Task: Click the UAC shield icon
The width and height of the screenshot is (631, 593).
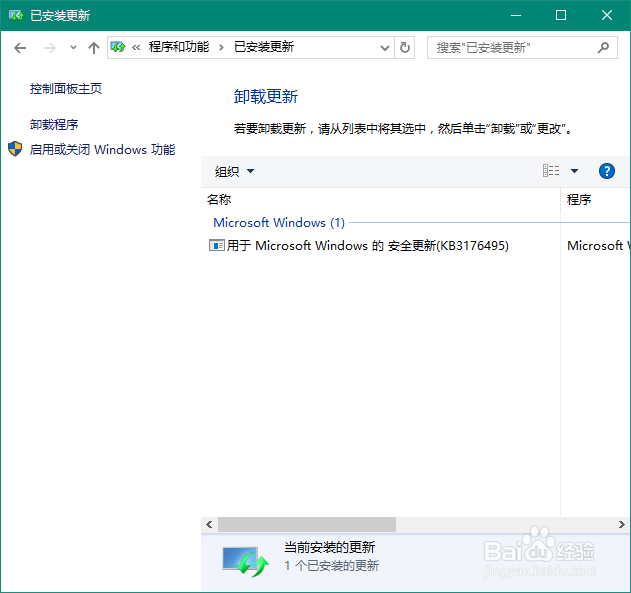Action: (x=15, y=149)
